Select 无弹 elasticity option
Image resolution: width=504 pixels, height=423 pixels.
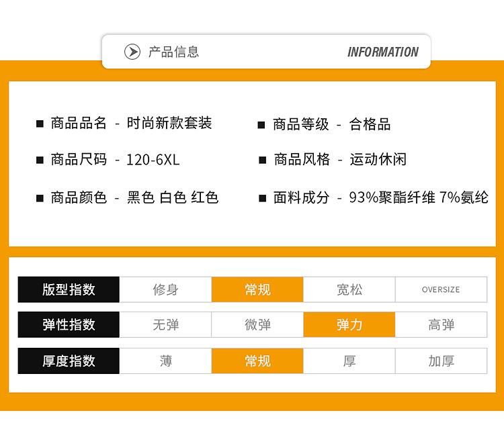(165, 325)
